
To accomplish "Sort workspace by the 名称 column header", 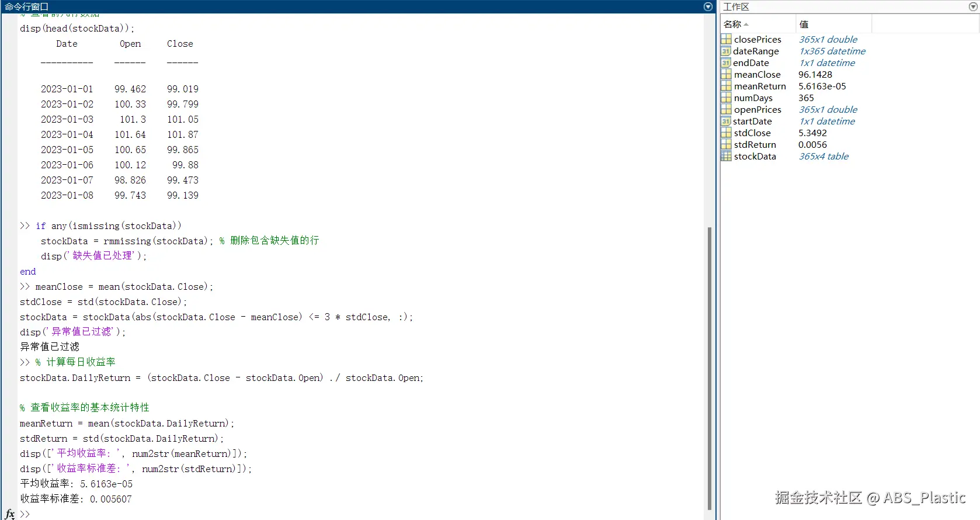I will coord(758,24).
